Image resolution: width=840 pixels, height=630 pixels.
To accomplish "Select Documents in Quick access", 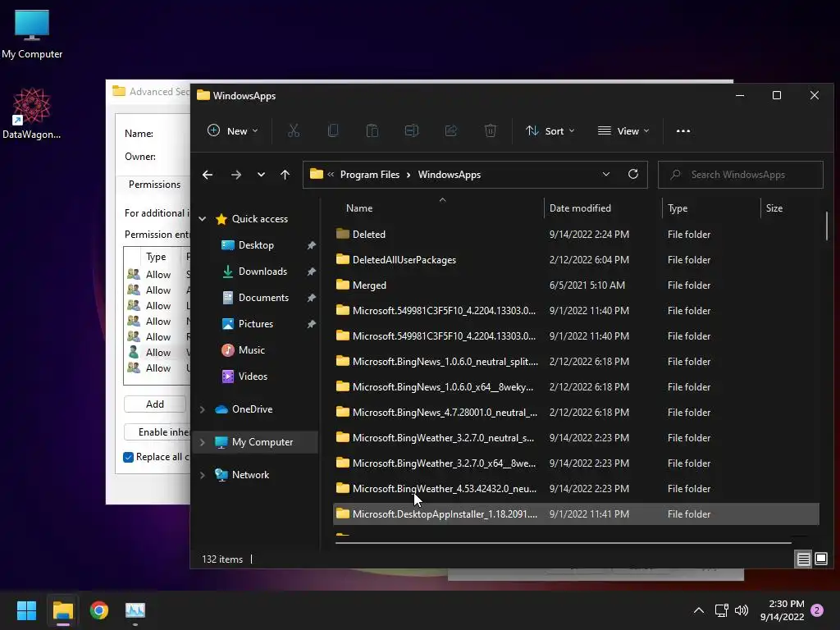I will tap(263, 298).
